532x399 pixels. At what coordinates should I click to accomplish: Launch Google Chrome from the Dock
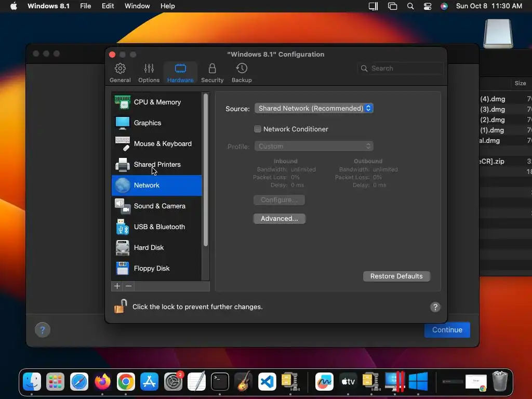[126, 382]
